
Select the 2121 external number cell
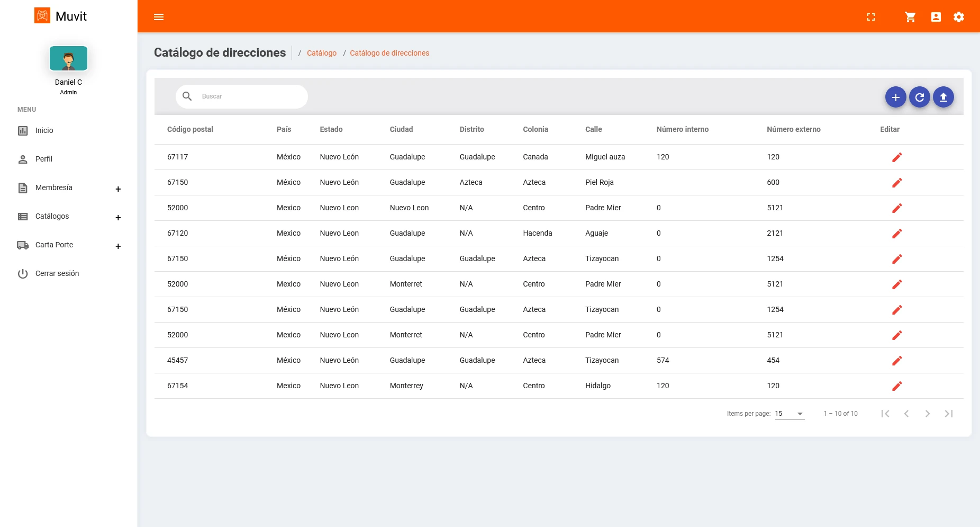[x=775, y=233]
